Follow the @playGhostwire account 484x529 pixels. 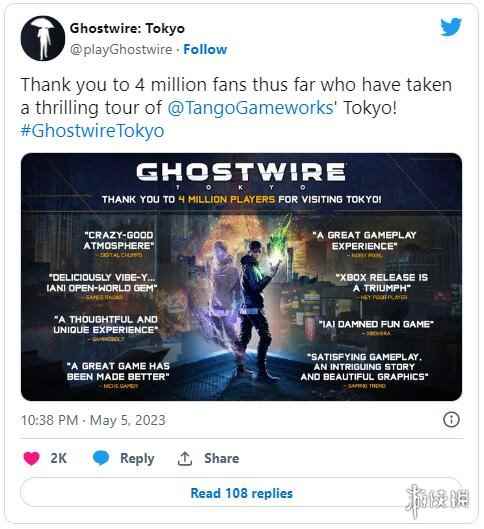click(205, 50)
